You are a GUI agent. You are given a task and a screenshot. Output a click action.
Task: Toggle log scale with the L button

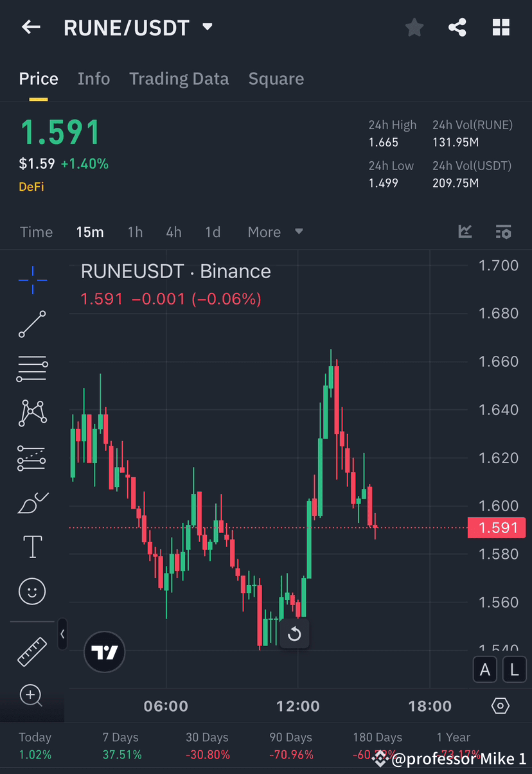[x=514, y=669]
